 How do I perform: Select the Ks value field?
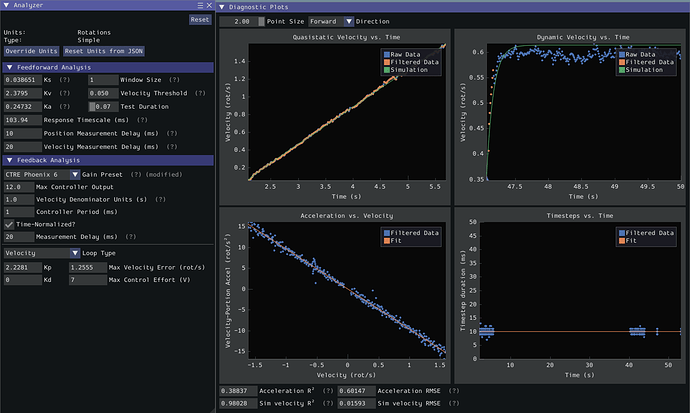pyautogui.click(x=22, y=80)
